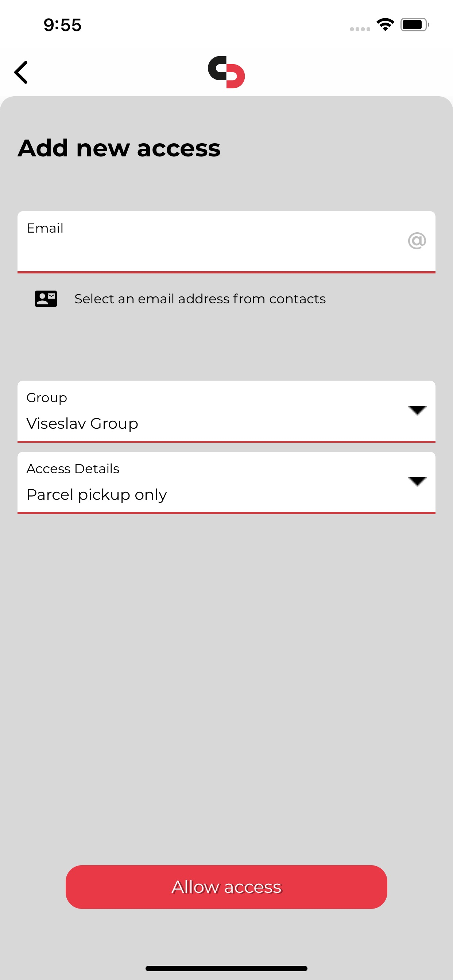Expand the Access Details dropdown arrow
The width and height of the screenshot is (453, 980).
pyautogui.click(x=417, y=481)
